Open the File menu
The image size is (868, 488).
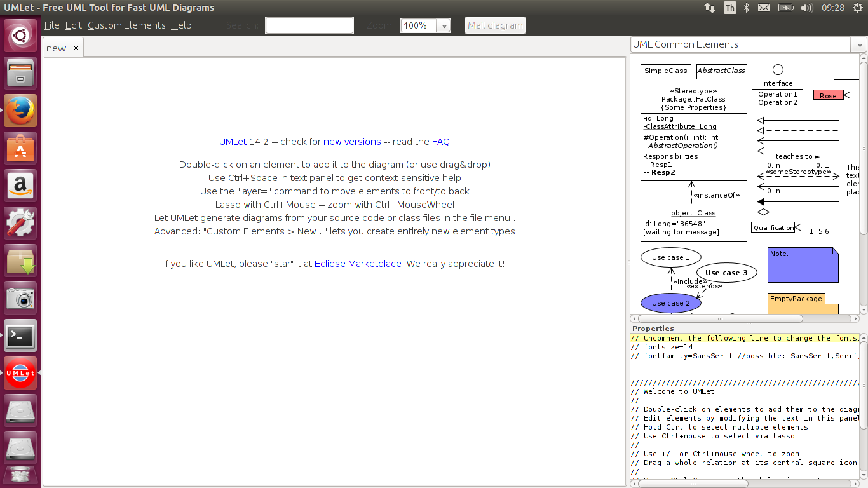coord(51,25)
